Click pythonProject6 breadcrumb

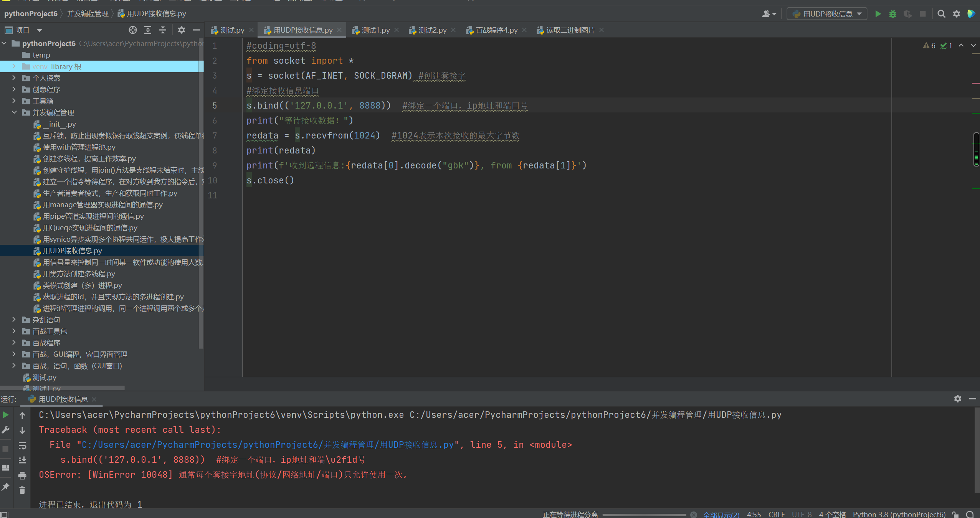coord(31,14)
